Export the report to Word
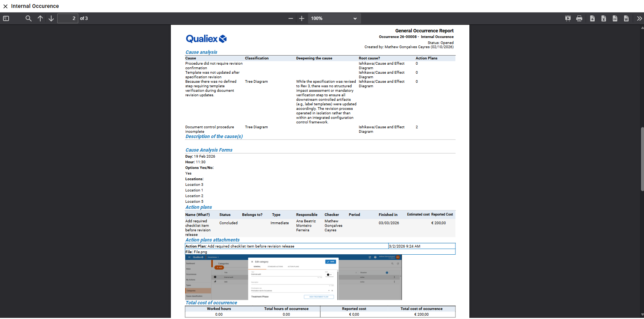Screen dimensions: 644x319 (x=626, y=18)
